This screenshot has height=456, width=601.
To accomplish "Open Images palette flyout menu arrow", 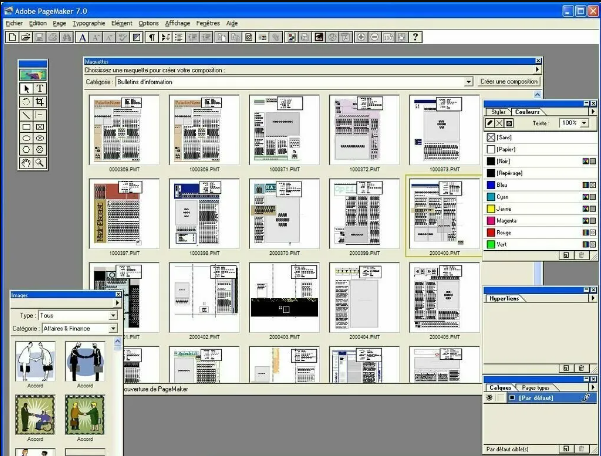I will pos(117,303).
